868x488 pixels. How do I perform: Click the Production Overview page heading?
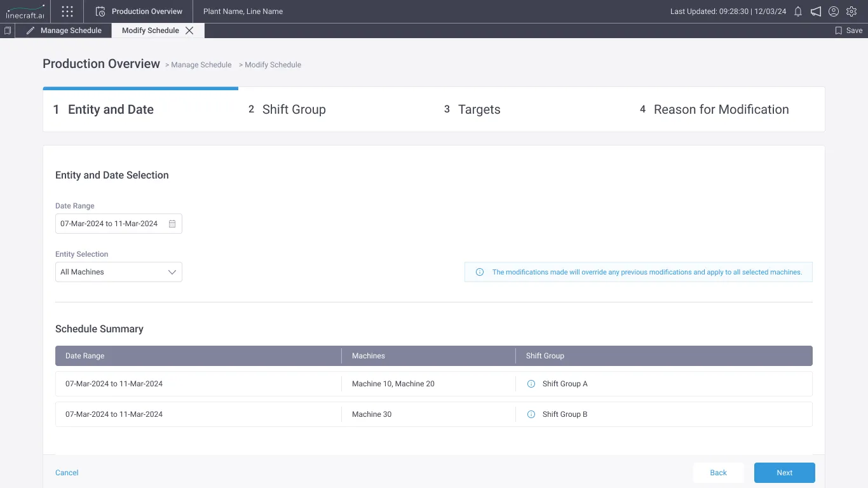[x=101, y=64]
